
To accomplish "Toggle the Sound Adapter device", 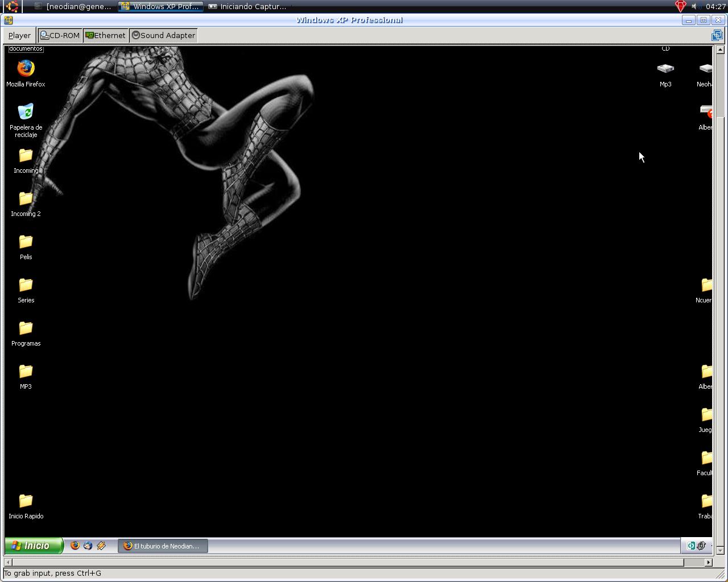I will tap(164, 35).
